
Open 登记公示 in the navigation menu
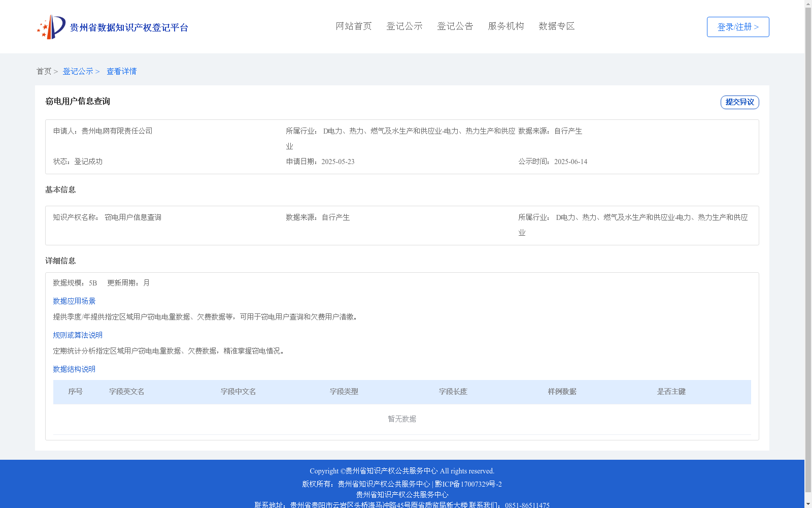(404, 26)
